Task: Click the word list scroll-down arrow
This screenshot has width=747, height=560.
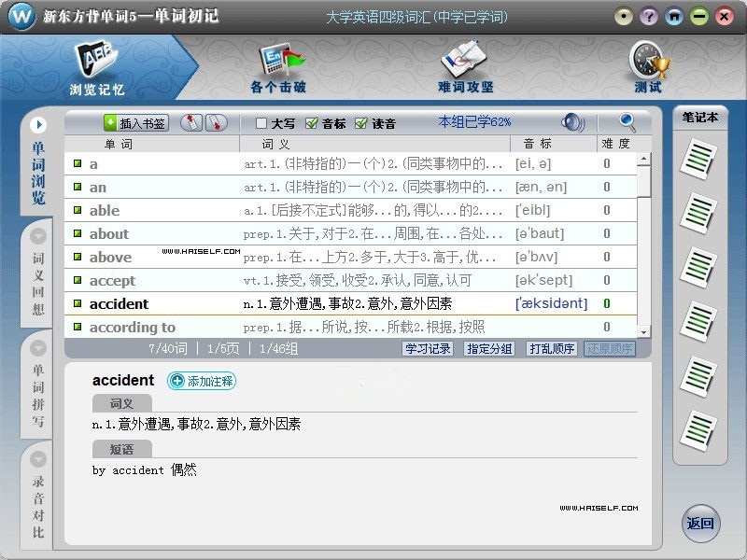Action: (643, 332)
